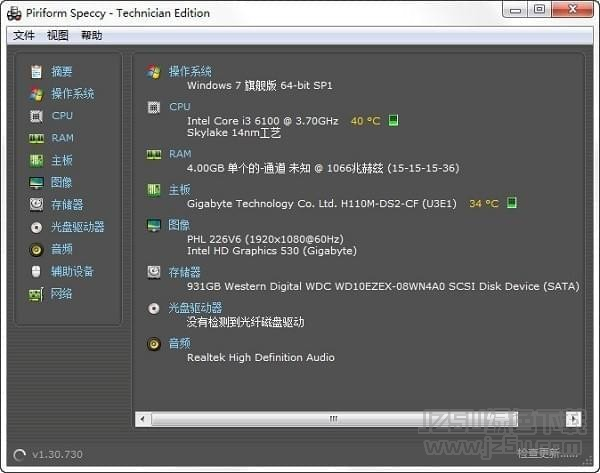The height and width of the screenshot is (473, 600).
Task: Click the RAM stick icon in sidebar
Action: pyautogui.click(x=36, y=138)
